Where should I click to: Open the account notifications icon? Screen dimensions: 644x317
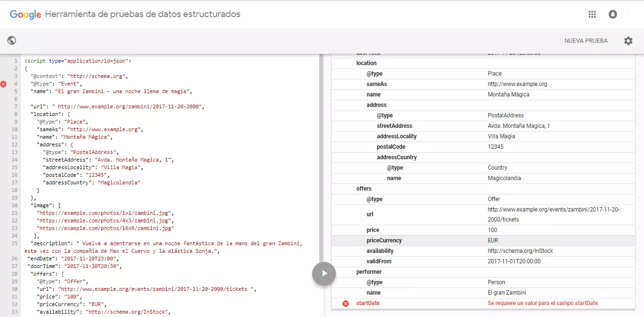[613, 14]
